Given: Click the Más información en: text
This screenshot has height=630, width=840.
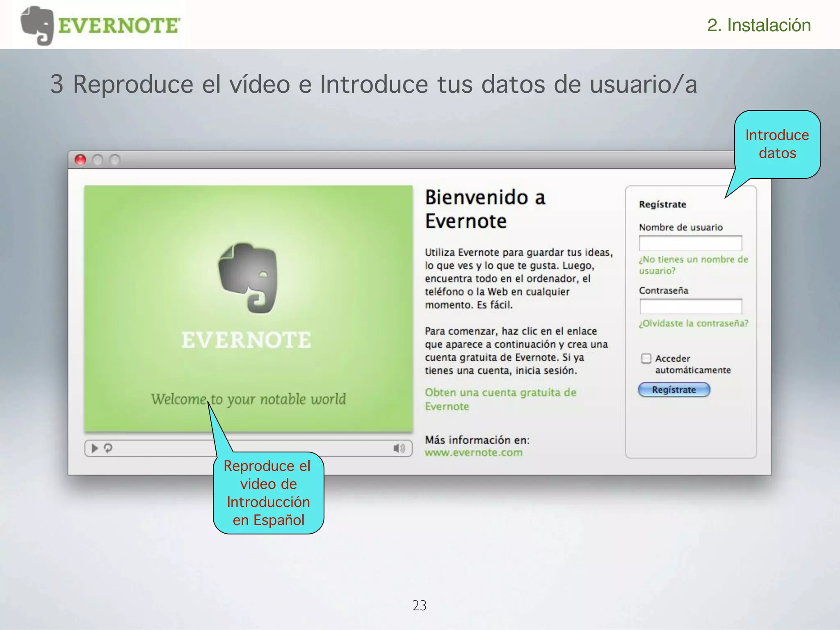Looking at the screenshot, I should coord(477,440).
